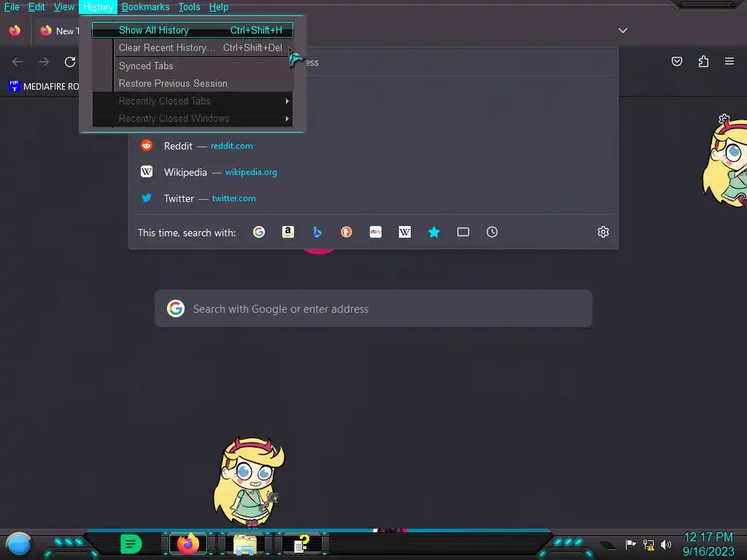Open the File menu
This screenshot has height=560, width=747.
click(12, 7)
